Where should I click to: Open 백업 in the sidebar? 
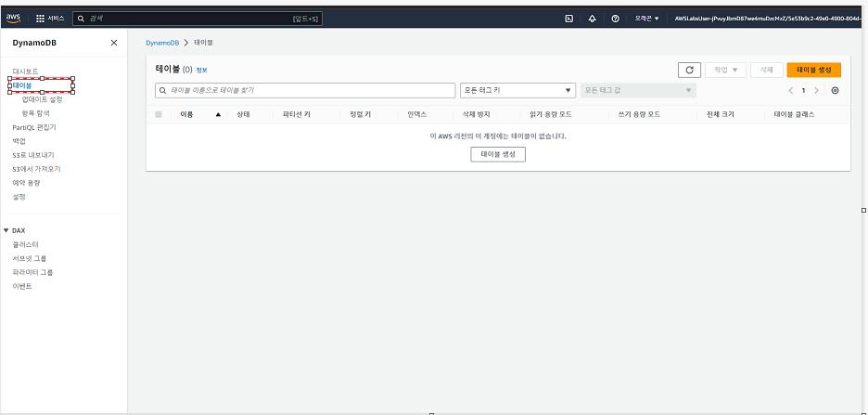[x=19, y=141]
